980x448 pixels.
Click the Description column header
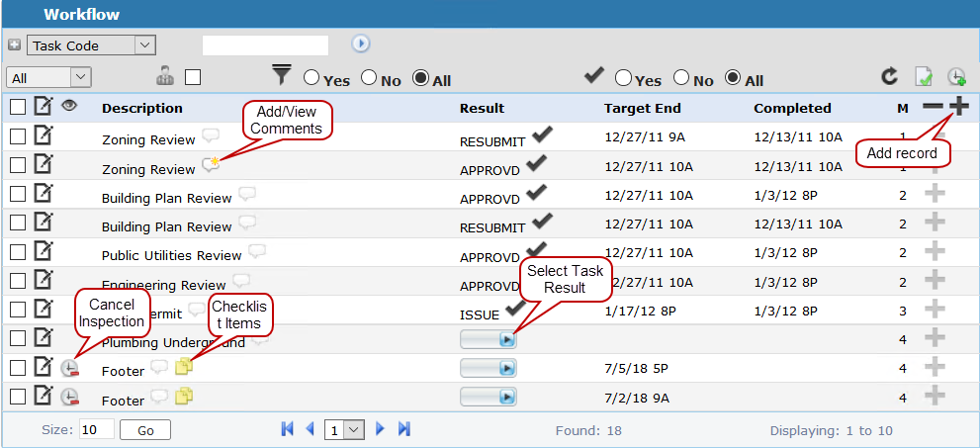tap(142, 108)
